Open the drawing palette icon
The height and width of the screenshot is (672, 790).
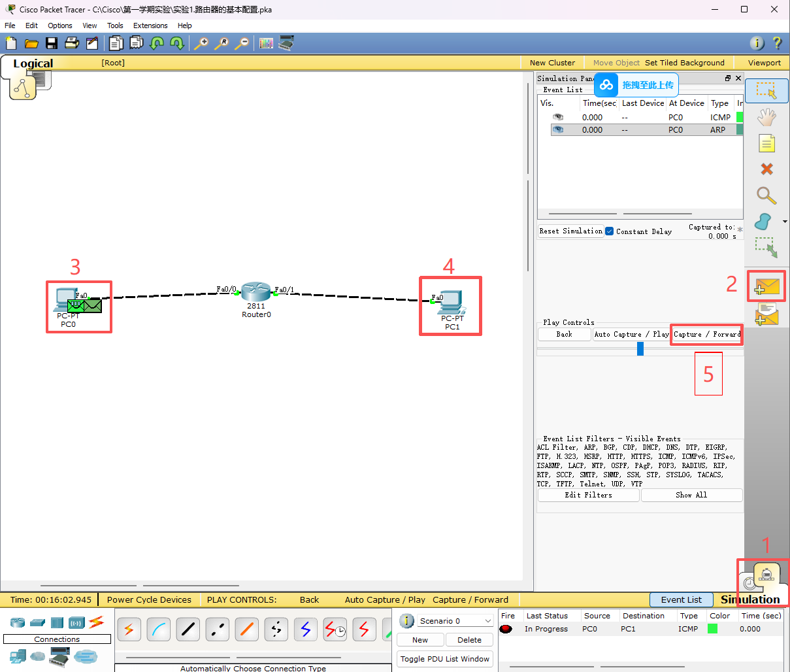tap(266, 43)
